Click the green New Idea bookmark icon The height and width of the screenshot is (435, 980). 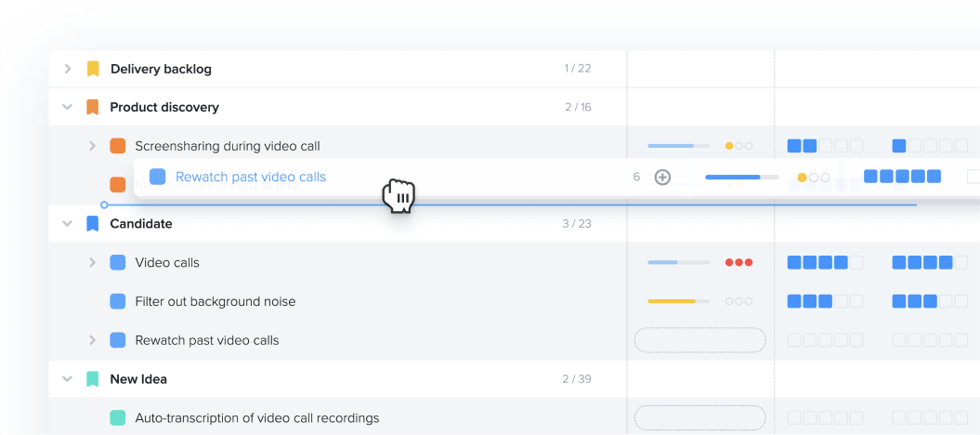click(x=93, y=379)
